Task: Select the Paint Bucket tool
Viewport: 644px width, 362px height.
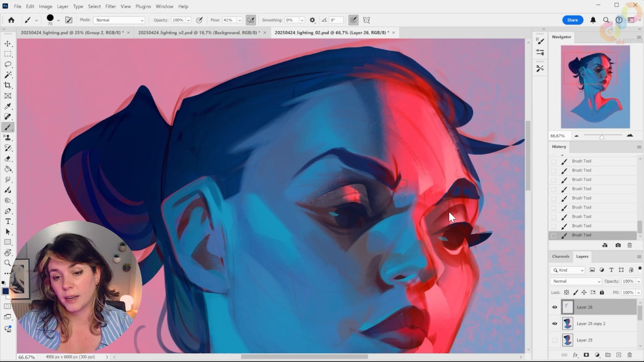Action: [8, 169]
